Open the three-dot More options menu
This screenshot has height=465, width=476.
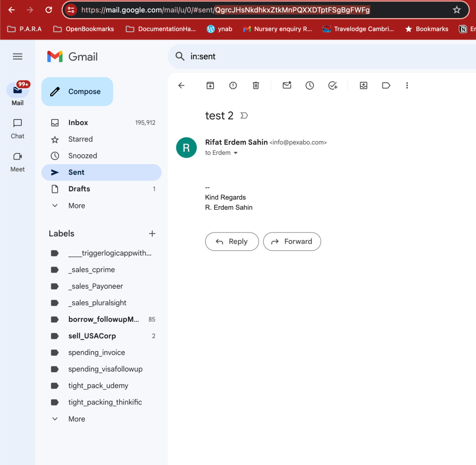point(407,86)
